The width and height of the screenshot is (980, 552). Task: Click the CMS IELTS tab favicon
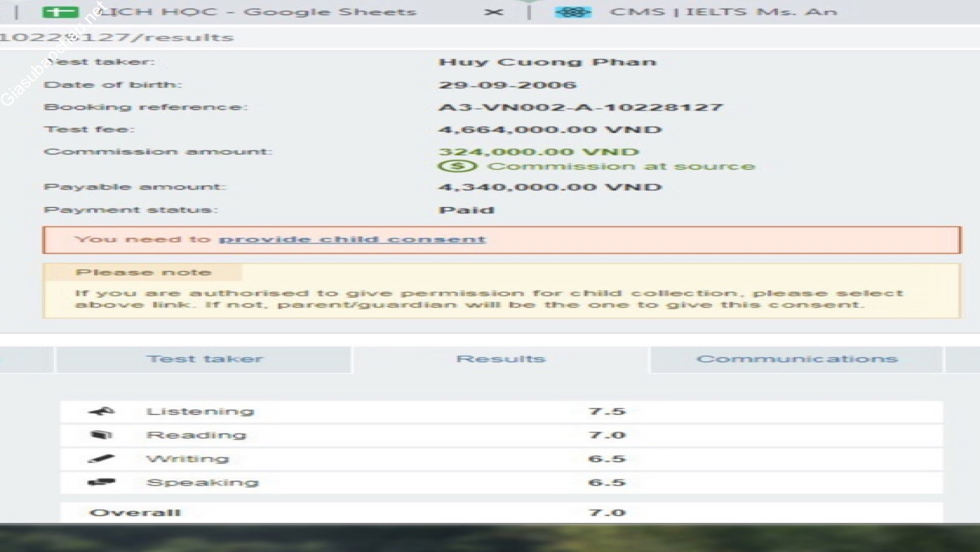pyautogui.click(x=573, y=12)
